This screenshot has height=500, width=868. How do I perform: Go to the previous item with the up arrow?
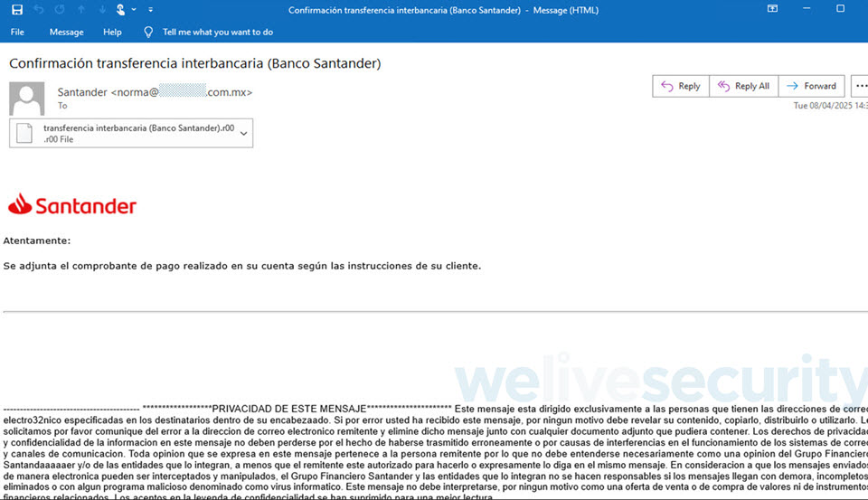(x=81, y=9)
